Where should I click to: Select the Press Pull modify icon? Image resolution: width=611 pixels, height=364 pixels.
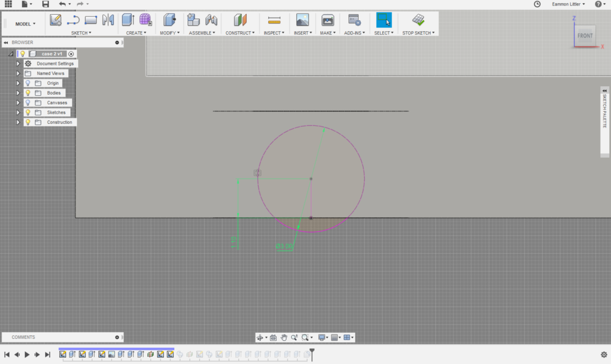click(169, 20)
